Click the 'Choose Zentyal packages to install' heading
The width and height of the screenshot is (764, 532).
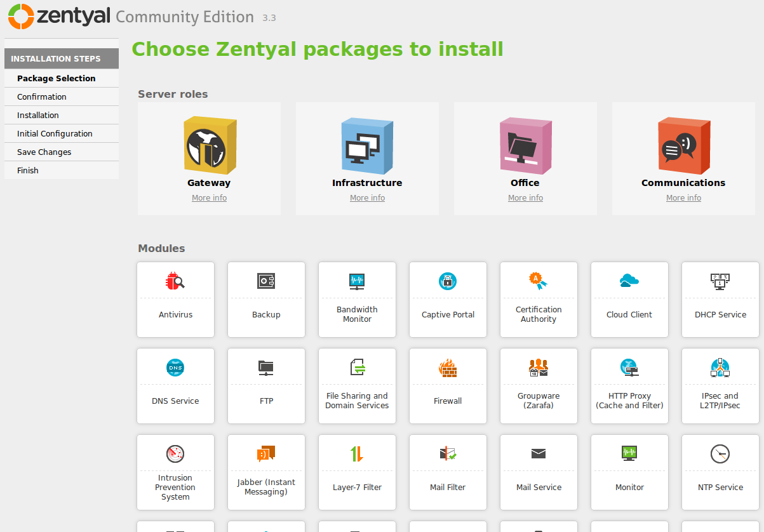(318, 49)
